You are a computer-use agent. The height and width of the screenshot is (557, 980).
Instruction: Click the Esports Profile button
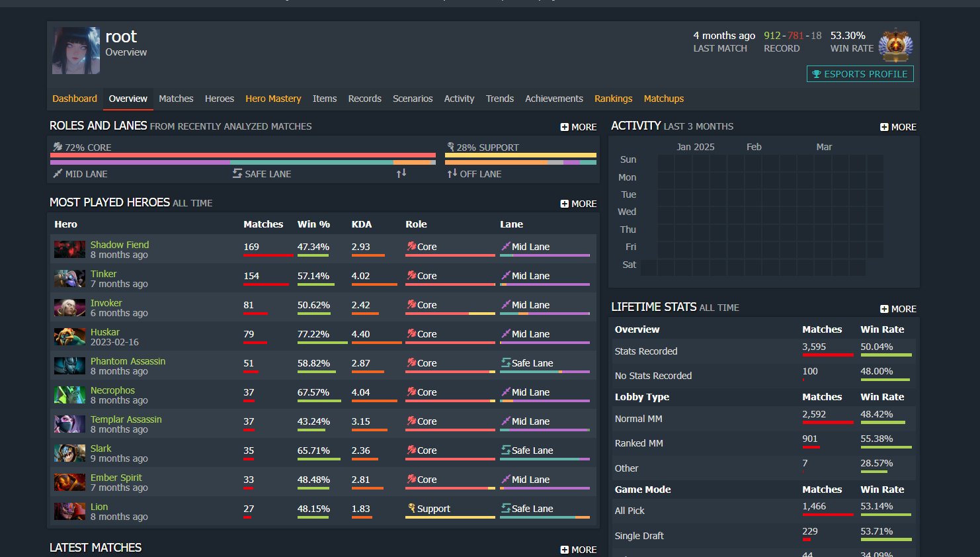(860, 74)
